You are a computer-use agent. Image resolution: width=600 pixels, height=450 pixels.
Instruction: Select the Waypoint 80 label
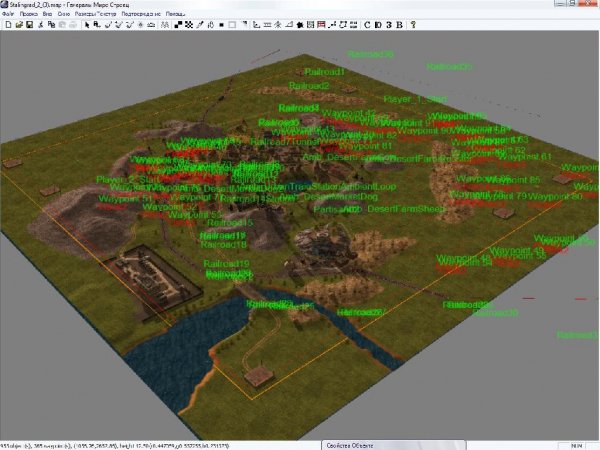click(x=555, y=197)
